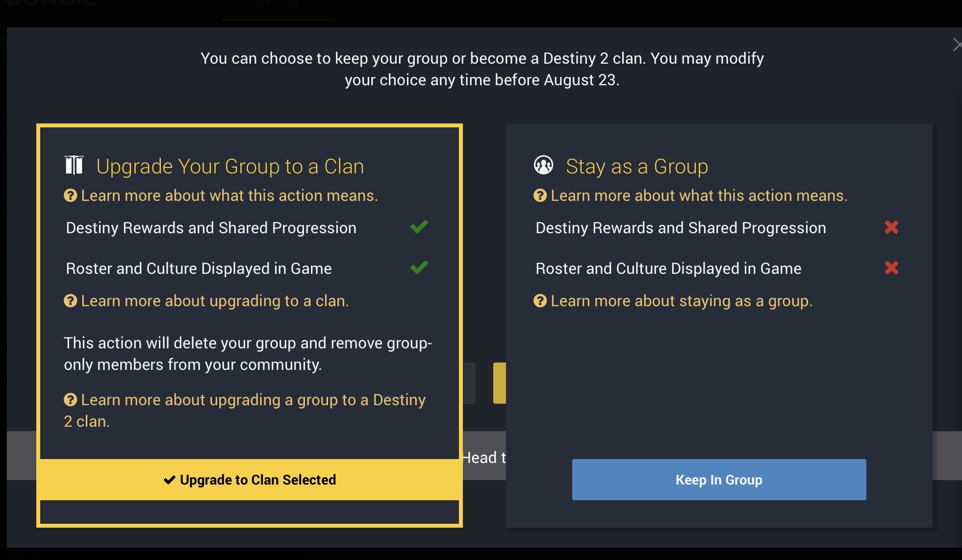
Task: Click Upgrade to Clan Selected button
Action: point(250,480)
